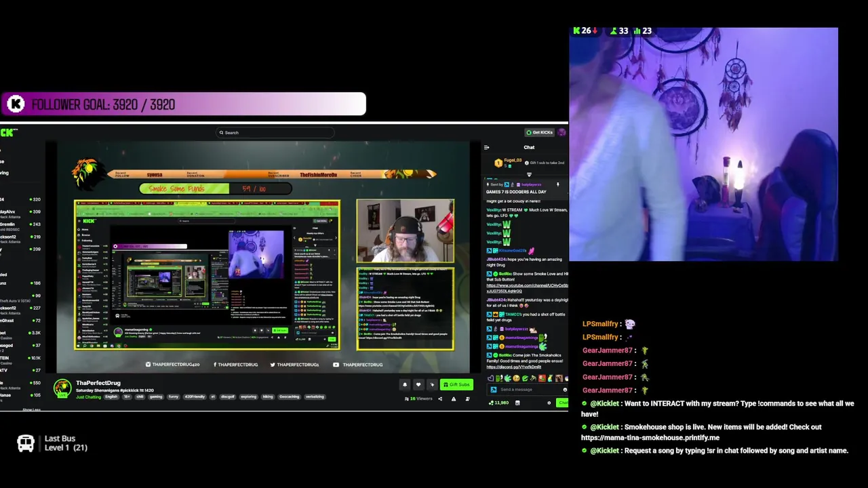Image resolution: width=868 pixels, height=488 pixels.
Task: Click the notification bell for ThaPerfectDrug
Action: point(405,384)
